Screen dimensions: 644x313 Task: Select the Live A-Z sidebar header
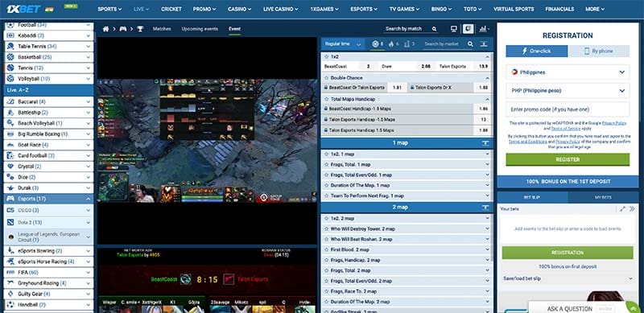click(48, 89)
